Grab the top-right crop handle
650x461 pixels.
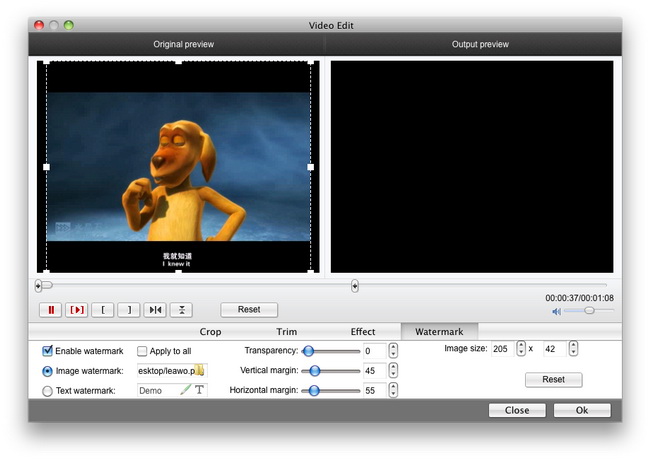(310, 62)
